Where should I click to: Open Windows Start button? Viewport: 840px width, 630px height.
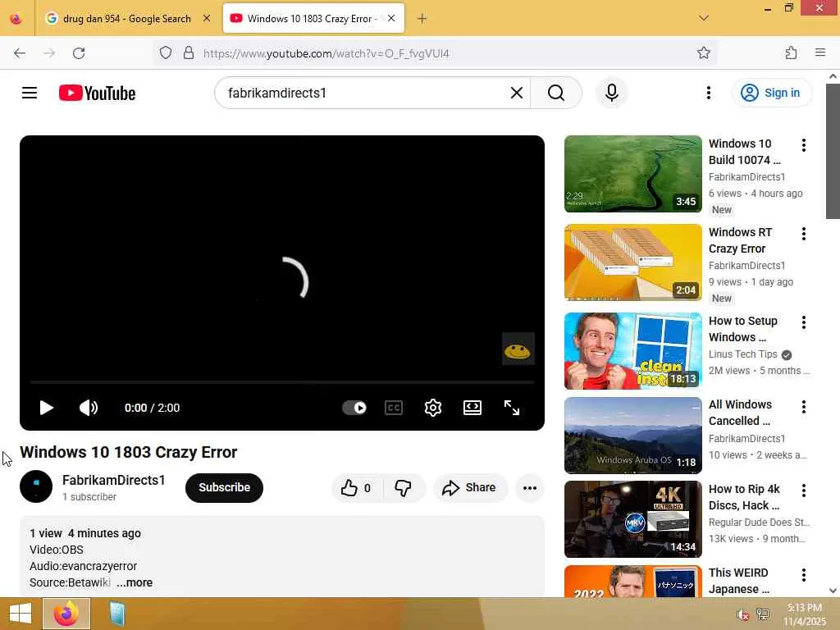(x=20, y=614)
